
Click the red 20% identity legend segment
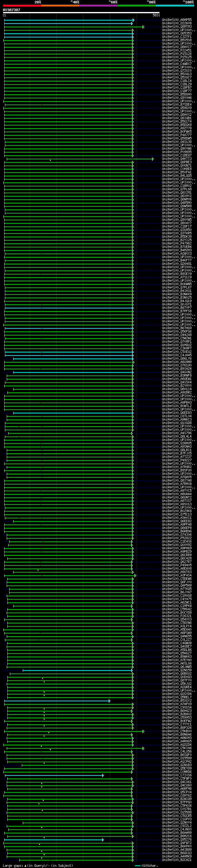[x=22, y=6]
